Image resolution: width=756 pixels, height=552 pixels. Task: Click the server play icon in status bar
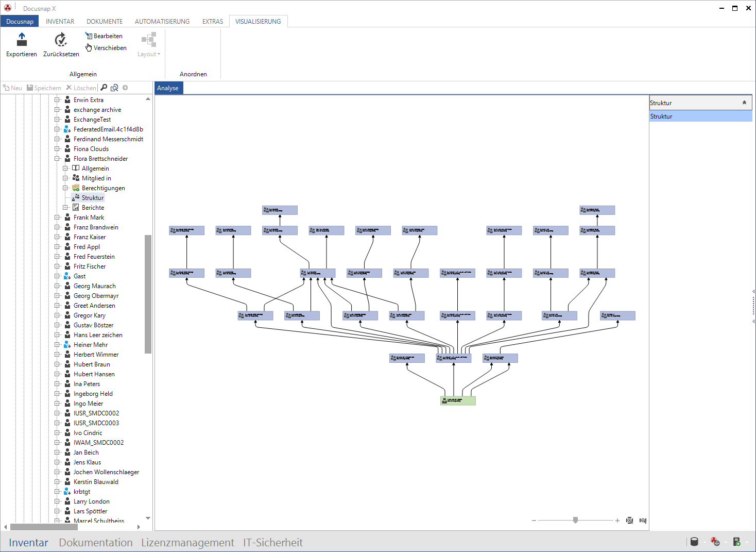(x=737, y=542)
